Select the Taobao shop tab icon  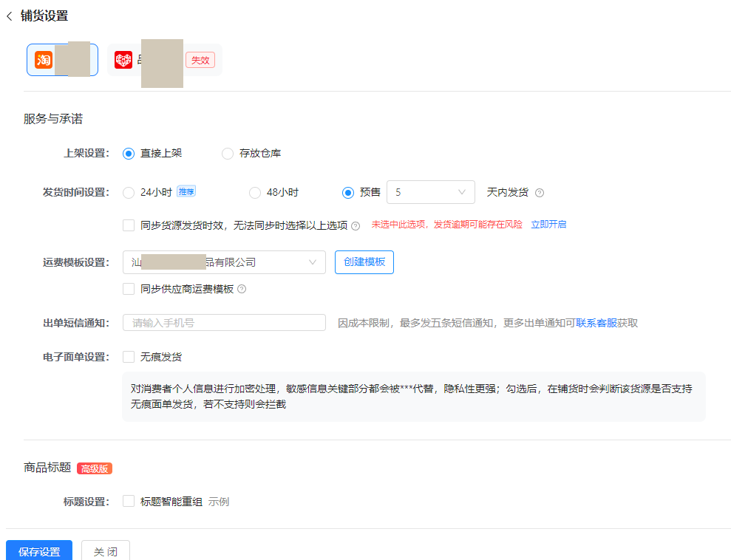44,60
